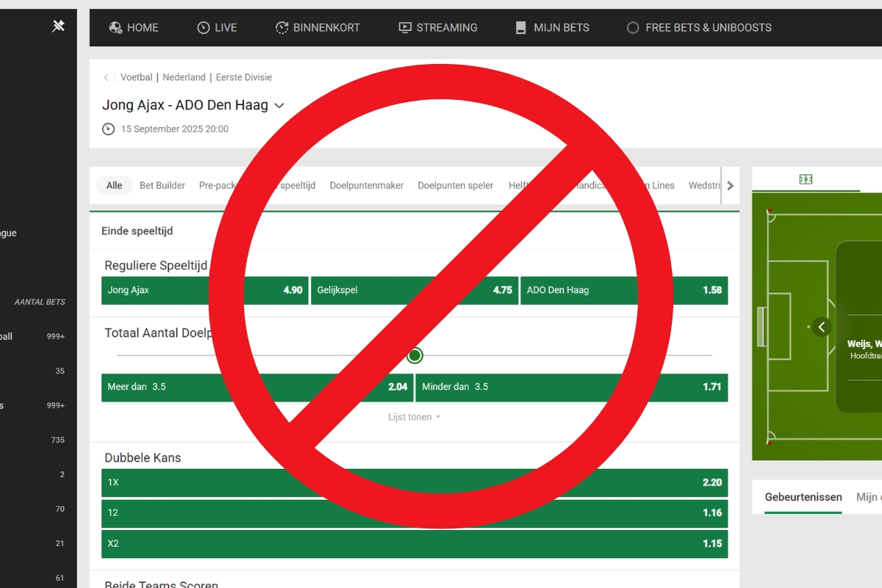Bet on ADO Den Haag at 1.58
This screenshot has height=588, width=882.
point(624,290)
